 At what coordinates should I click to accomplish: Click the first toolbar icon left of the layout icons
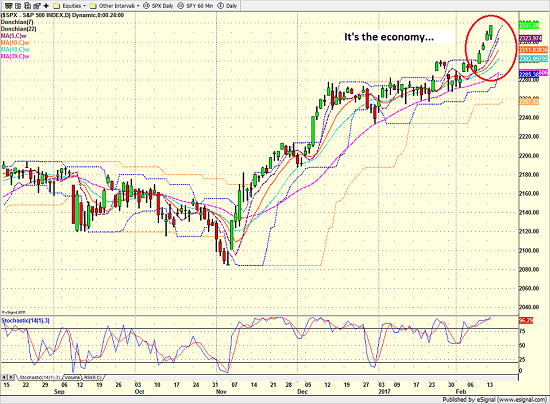pos(8,6)
